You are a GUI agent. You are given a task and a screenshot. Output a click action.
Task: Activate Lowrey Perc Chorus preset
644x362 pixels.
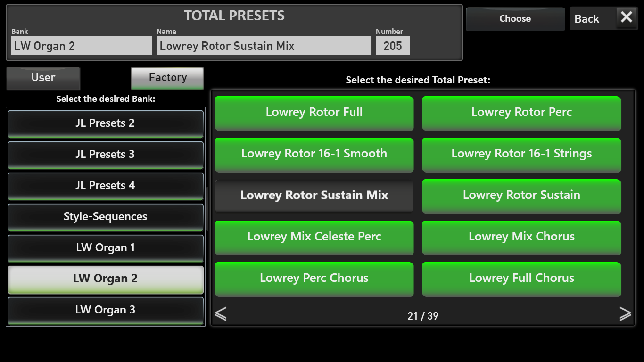pyautogui.click(x=314, y=279)
